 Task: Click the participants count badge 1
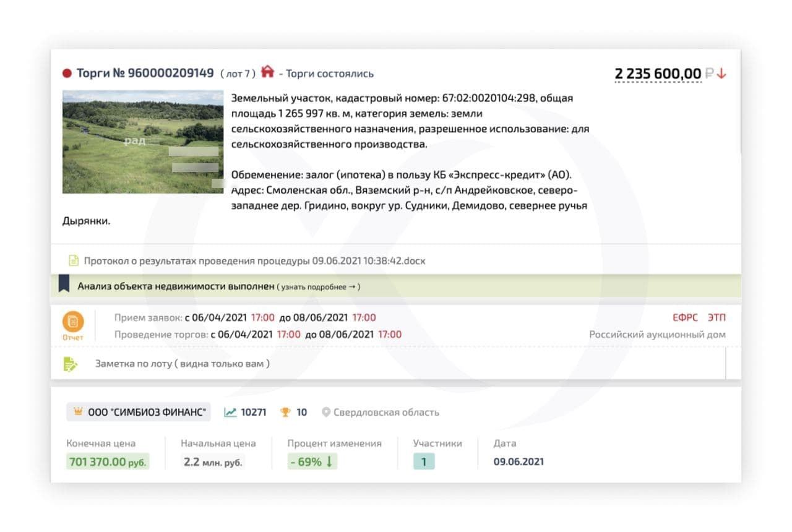click(x=424, y=461)
